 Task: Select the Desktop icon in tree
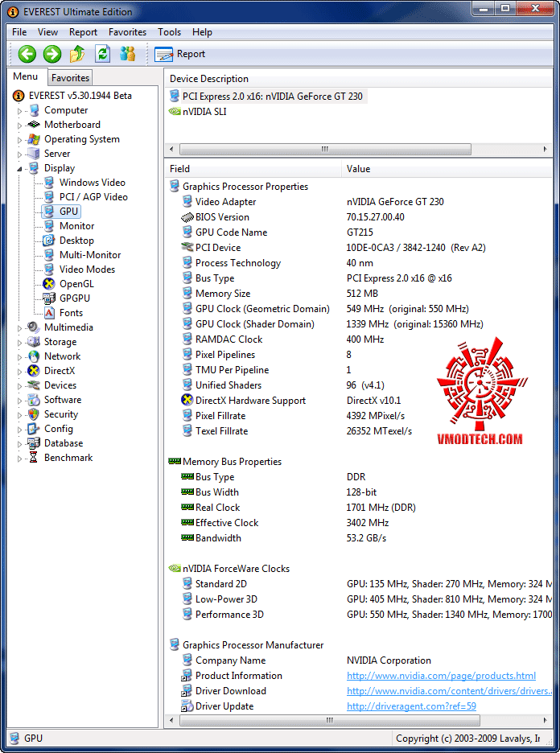(x=49, y=240)
